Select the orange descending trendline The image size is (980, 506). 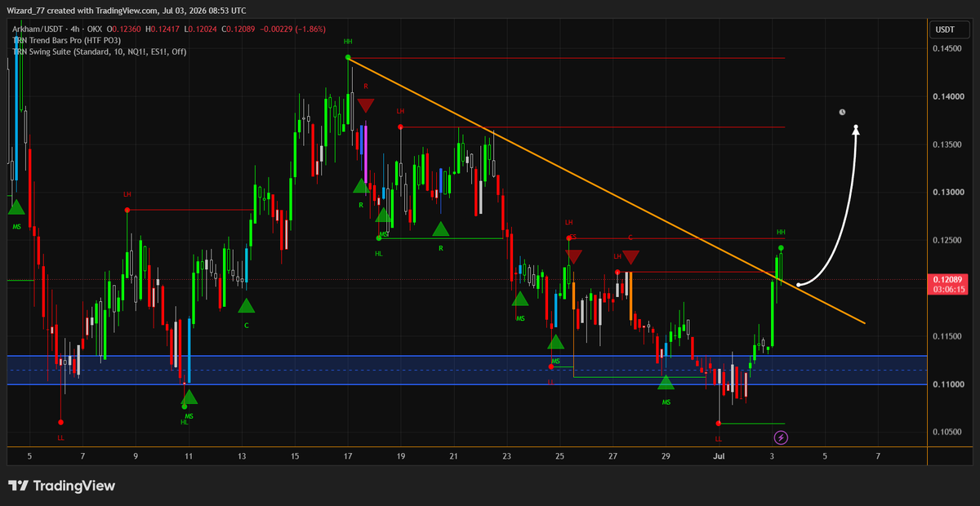(x=606, y=190)
